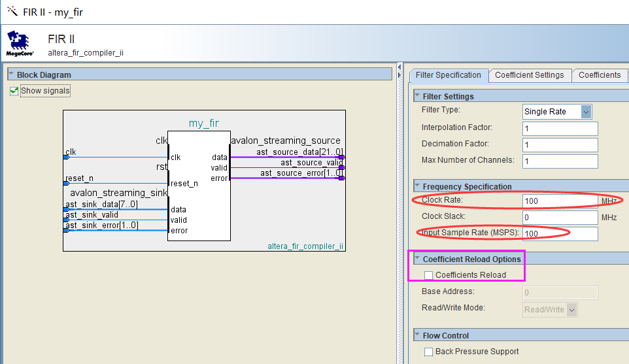Click the ast_source_valid signal label
Image resolution: width=629 pixels, height=364 pixels.
tap(312, 163)
